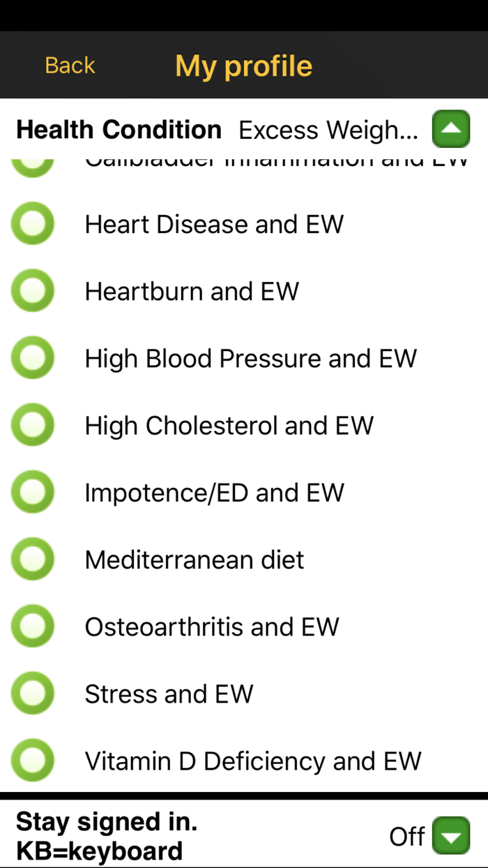Tap the green down-arrow icon near Off
Viewport: 488px width, 868px height.
450,835
